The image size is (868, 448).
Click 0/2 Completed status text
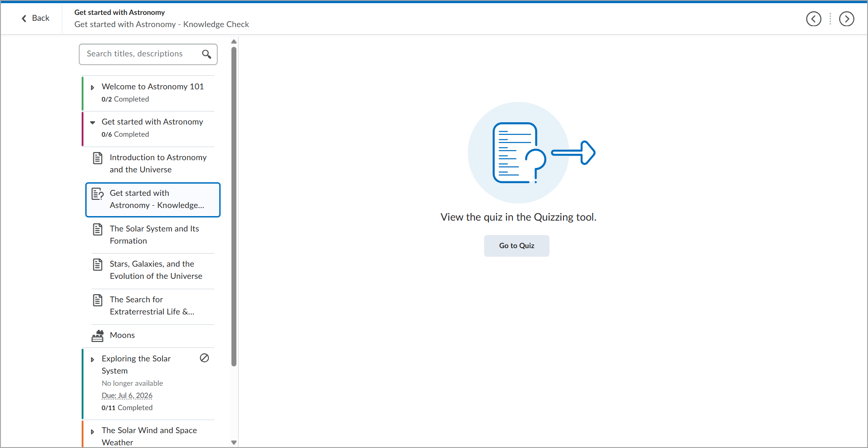pos(125,99)
